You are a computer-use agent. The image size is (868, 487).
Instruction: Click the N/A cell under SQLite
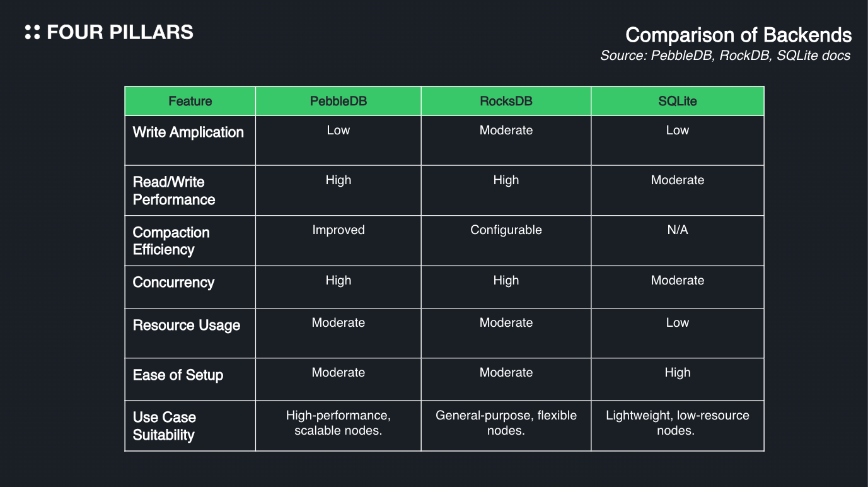(678, 230)
